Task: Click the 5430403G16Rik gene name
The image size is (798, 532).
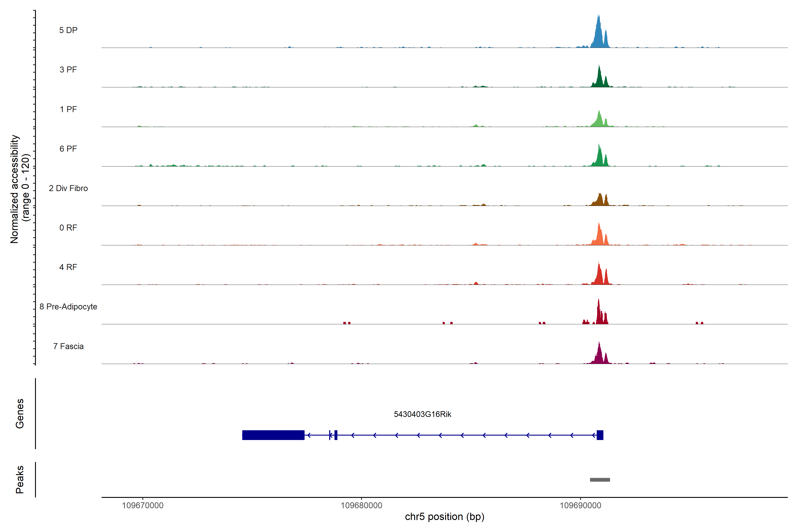Action: [422, 414]
